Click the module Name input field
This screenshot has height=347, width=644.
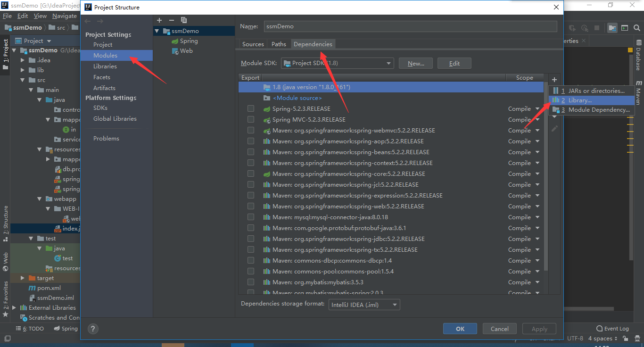click(x=410, y=26)
